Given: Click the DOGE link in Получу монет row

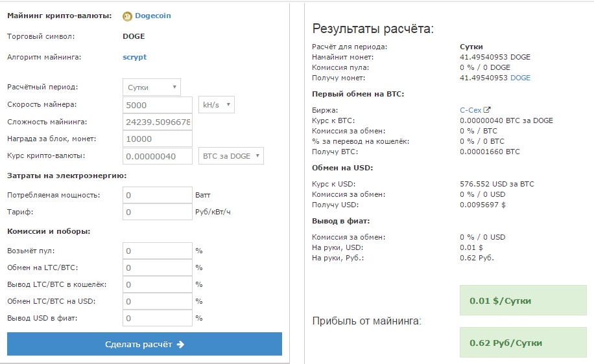Looking at the screenshot, I should click(520, 78).
